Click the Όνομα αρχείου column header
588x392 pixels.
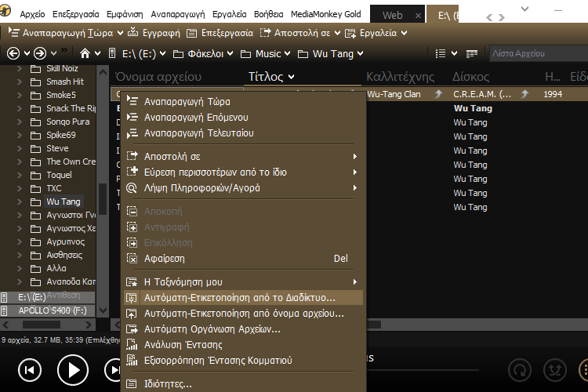(x=158, y=77)
